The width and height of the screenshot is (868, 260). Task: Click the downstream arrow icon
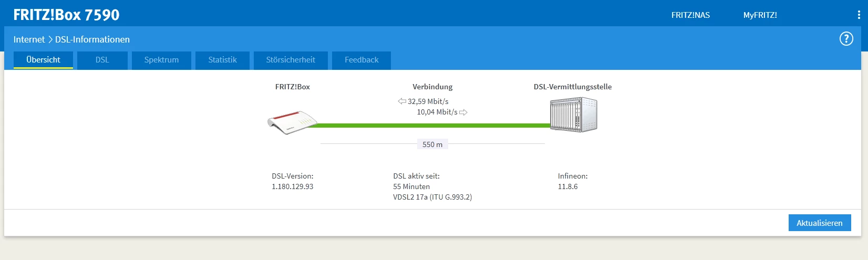(x=402, y=101)
